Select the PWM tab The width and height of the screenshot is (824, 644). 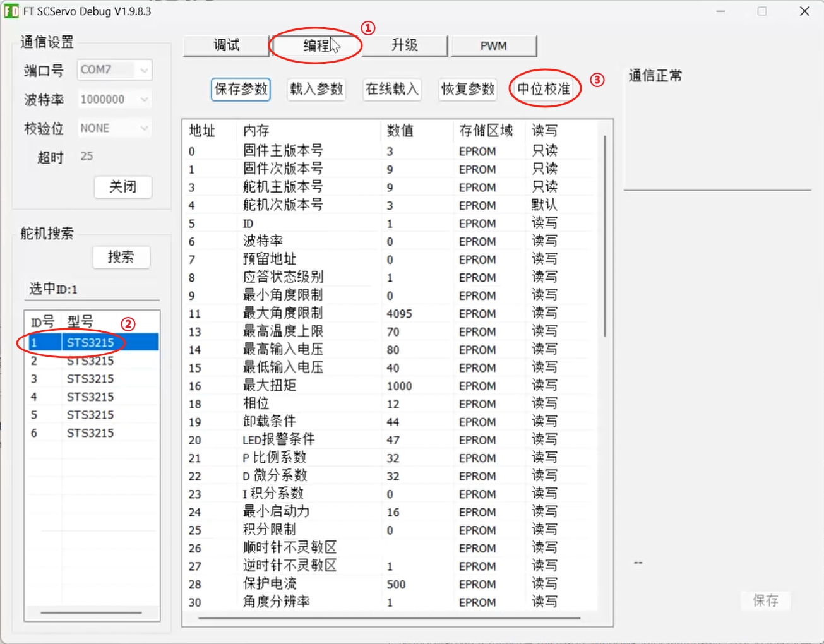(494, 45)
